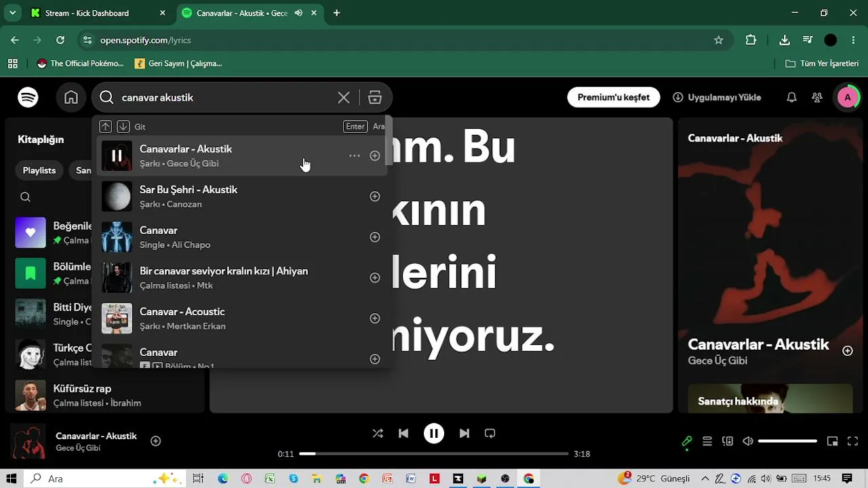This screenshot has height=488, width=868.
Task: Open the Tüm Yer İşaretleri bookmarks folder
Action: 822,64
